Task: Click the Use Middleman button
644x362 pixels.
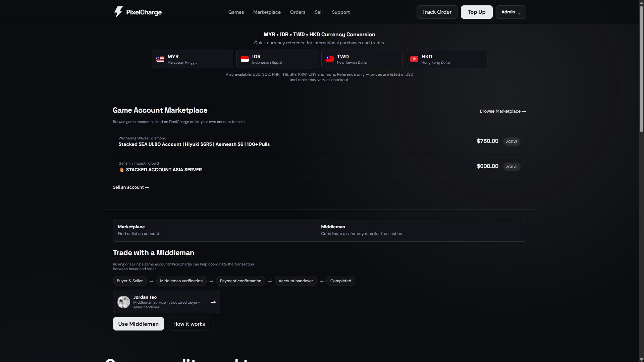Action: [x=138, y=324]
